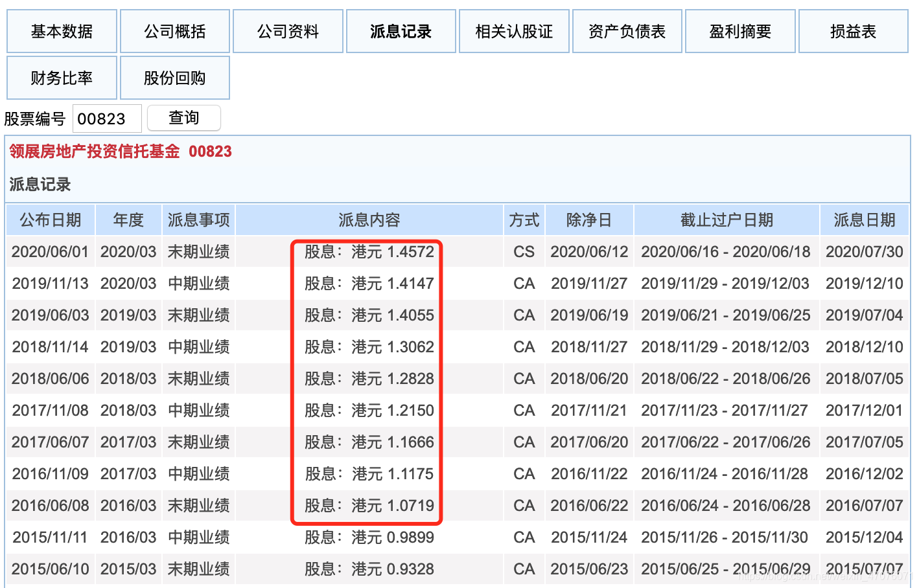Viewport: 919px width, 588px height.
Task: Select book close range 2017/11/23 - 2017/11/27
Action: point(725,411)
